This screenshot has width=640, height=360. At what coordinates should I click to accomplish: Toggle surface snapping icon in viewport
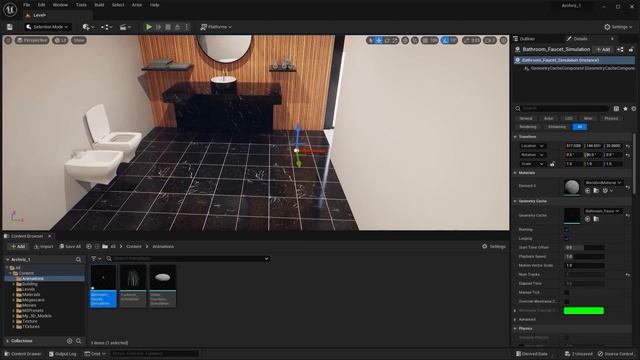[x=415, y=40]
